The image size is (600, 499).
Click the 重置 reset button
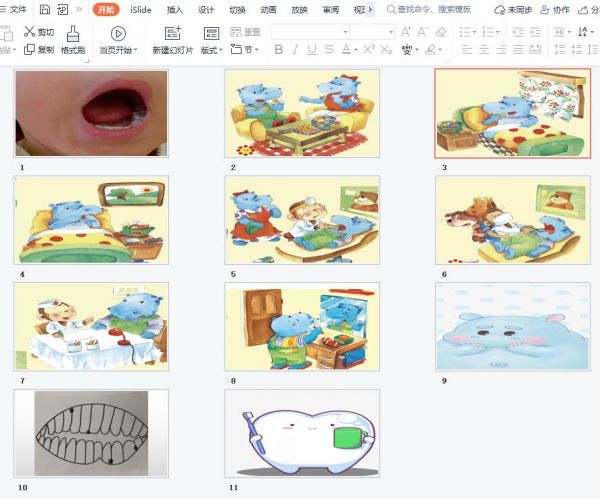click(245, 32)
